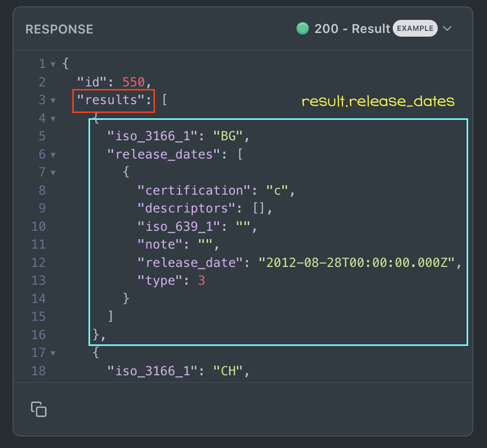Viewport: 487px width, 448px height.
Task: Click the "iso_3166_1" key on line 5
Action: pyautogui.click(x=152, y=136)
